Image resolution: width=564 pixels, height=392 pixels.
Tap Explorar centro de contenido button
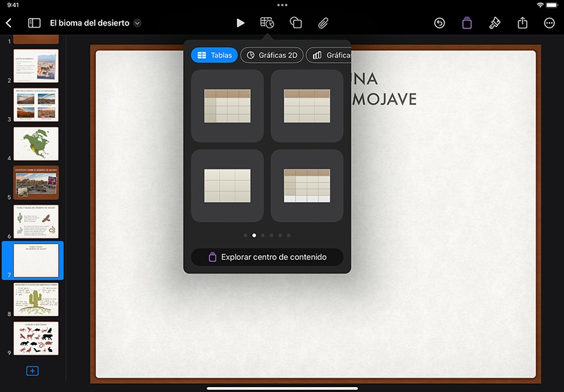tap(267, 257)
